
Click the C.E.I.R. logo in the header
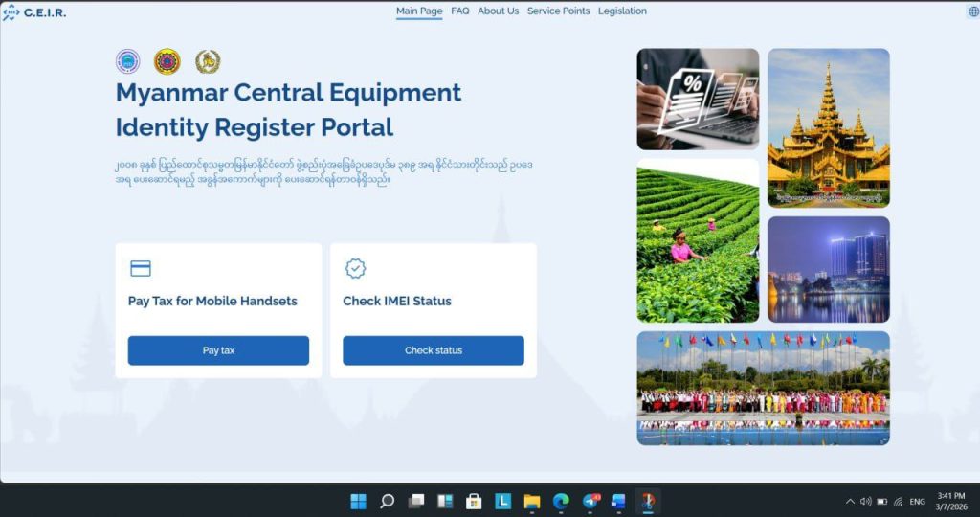pos(34,12)
